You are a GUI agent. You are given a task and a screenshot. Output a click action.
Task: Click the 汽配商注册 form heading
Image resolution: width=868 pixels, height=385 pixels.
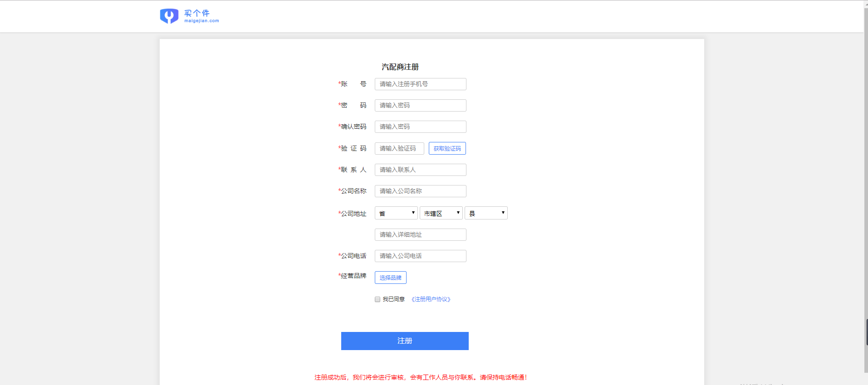[x=400, y=67]
